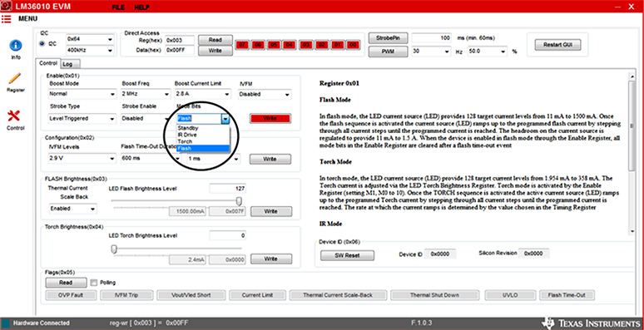Viewport: 644px width, 330px height.
Task: Open the PWM frequency 30 Hz dropdown
Action: point(431,52)
